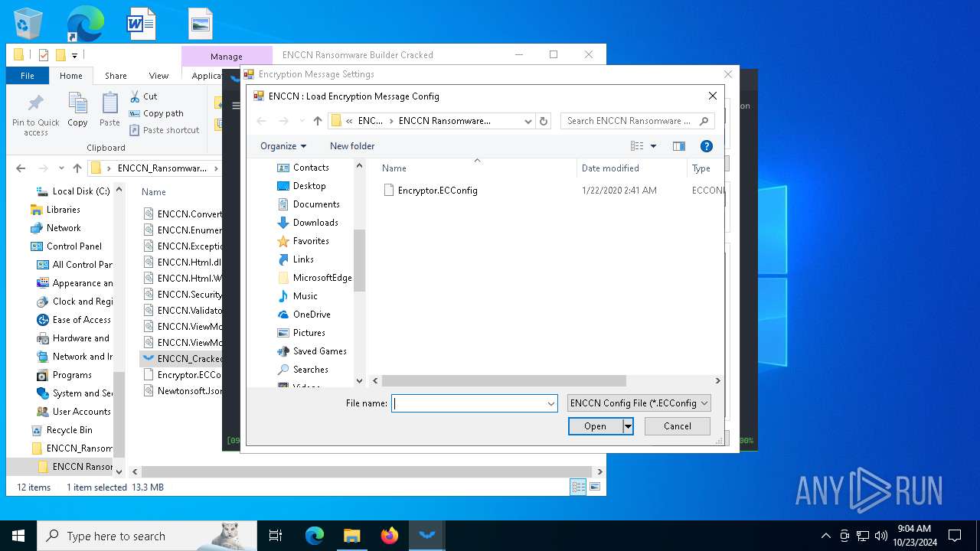980x551 pixels.
Task: Select Recycle Bin in Explorer tree
Action: click(61, 430)
